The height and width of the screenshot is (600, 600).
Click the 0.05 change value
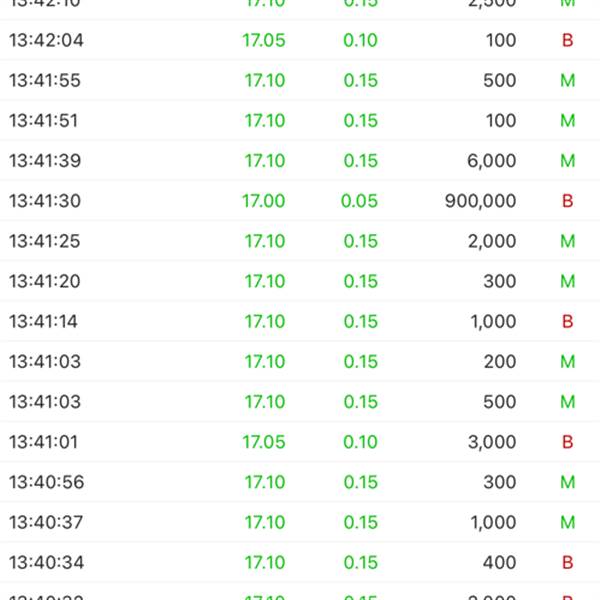[359, 201]
